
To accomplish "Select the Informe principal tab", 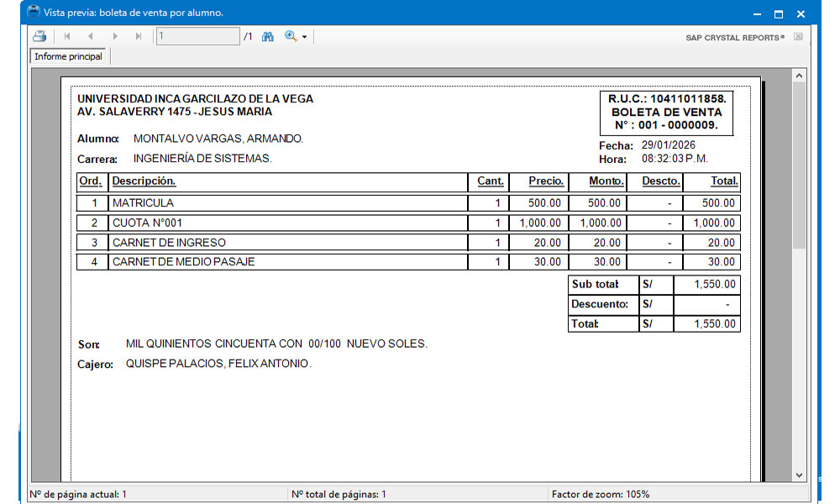I will [68, 56].
